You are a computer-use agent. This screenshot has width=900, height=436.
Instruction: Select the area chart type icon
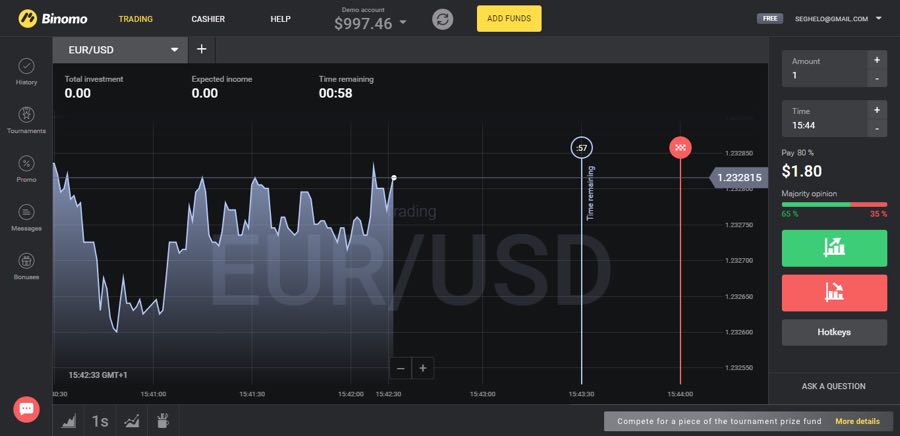(x=68, y=421)
